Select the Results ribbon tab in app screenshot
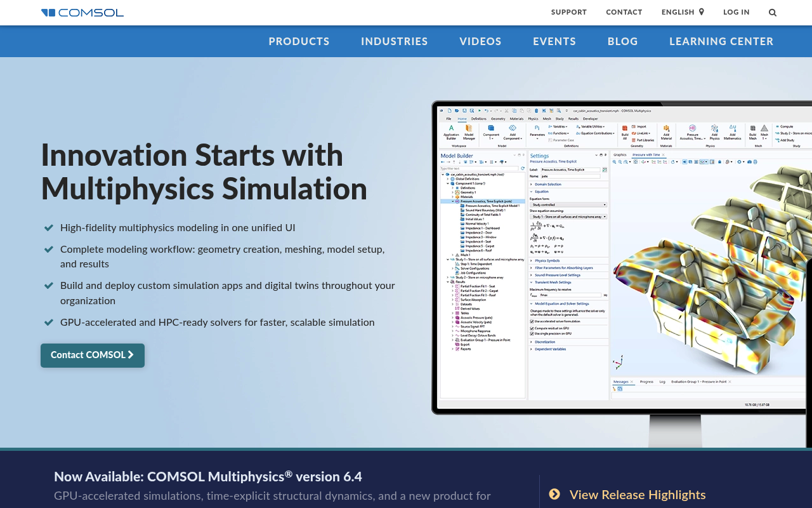Screen dimensions: 812x508 tap(573, 119)
